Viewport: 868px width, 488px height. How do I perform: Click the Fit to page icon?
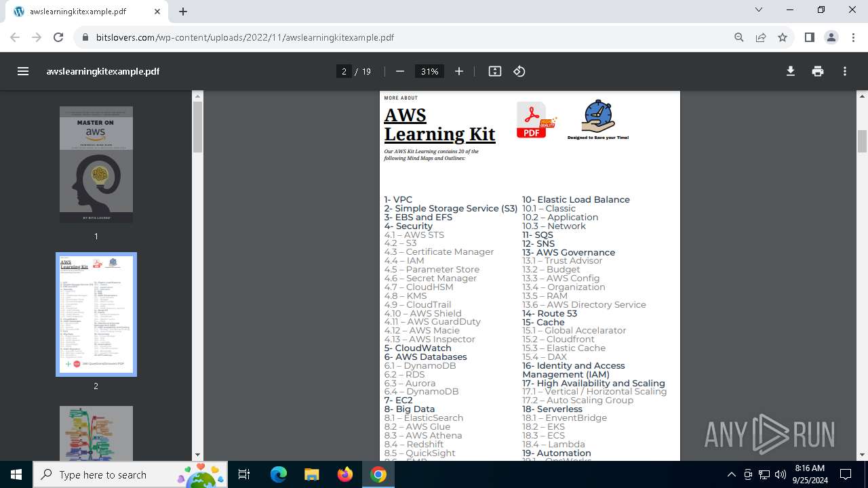coord(495,71)
